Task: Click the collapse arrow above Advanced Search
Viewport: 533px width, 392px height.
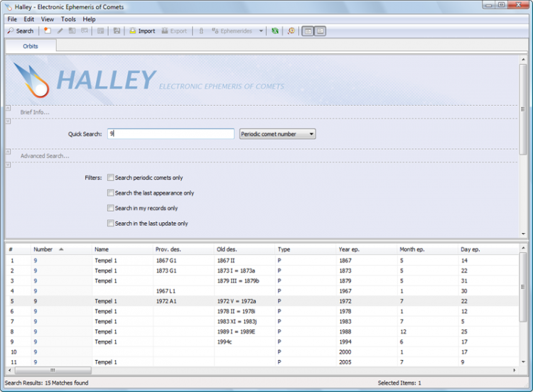Action: point(8,151)
